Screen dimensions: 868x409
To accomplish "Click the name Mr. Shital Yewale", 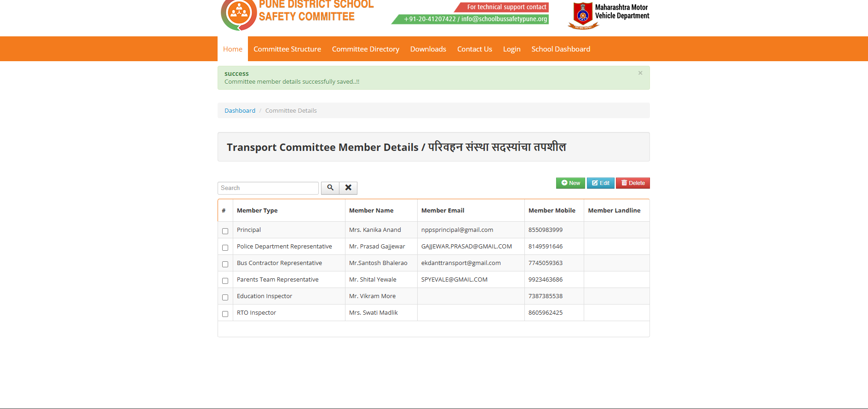I will (373, 279).
